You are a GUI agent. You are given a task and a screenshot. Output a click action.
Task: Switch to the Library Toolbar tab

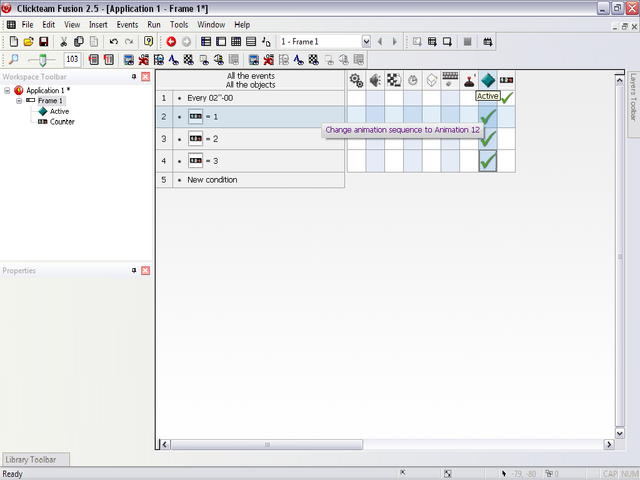(36, 459)
